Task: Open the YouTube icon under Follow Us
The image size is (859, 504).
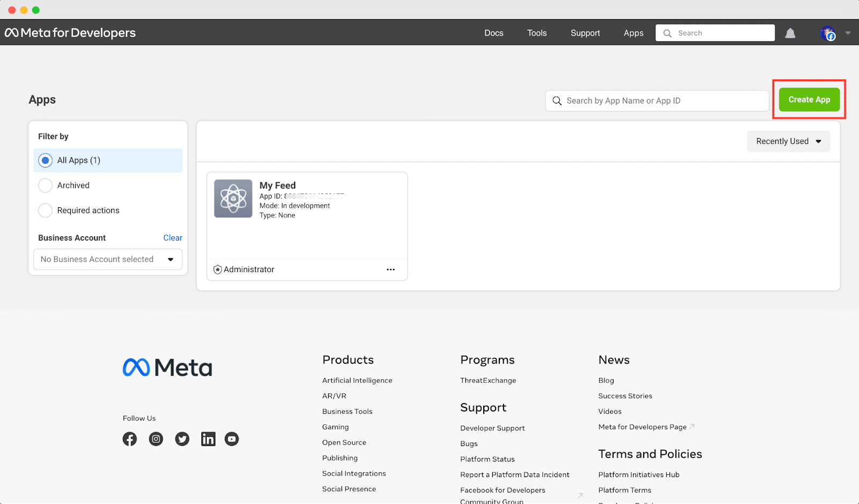Action: (x=232, y=439)
